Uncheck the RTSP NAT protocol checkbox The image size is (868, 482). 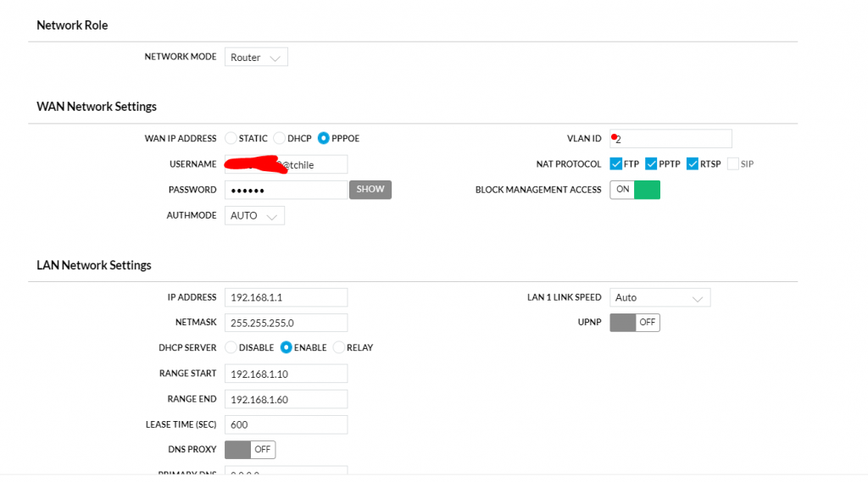coord(693,164)
